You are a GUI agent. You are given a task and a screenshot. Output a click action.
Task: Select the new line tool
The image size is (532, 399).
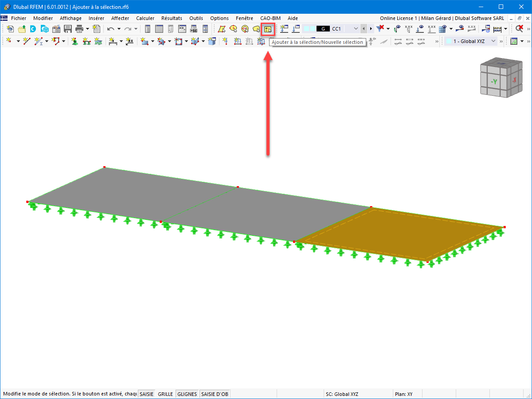point(27,41)
